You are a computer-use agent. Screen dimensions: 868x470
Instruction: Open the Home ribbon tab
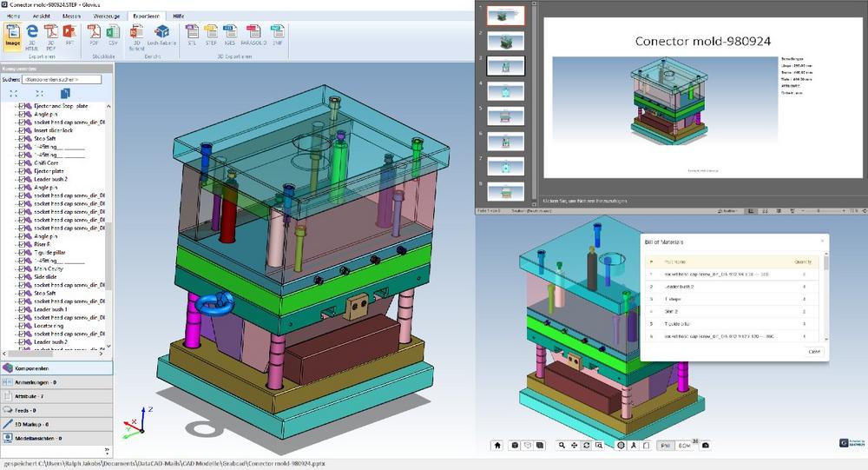coord(13,17)
